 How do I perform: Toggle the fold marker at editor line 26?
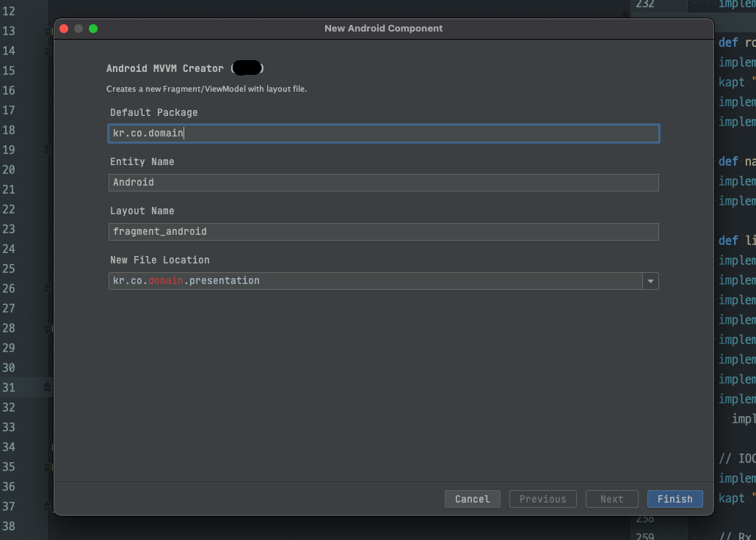(47, 288)
